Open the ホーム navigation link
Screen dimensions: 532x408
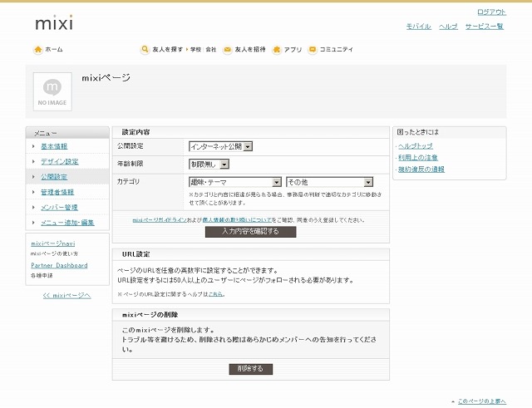click(x=54, y=50)
